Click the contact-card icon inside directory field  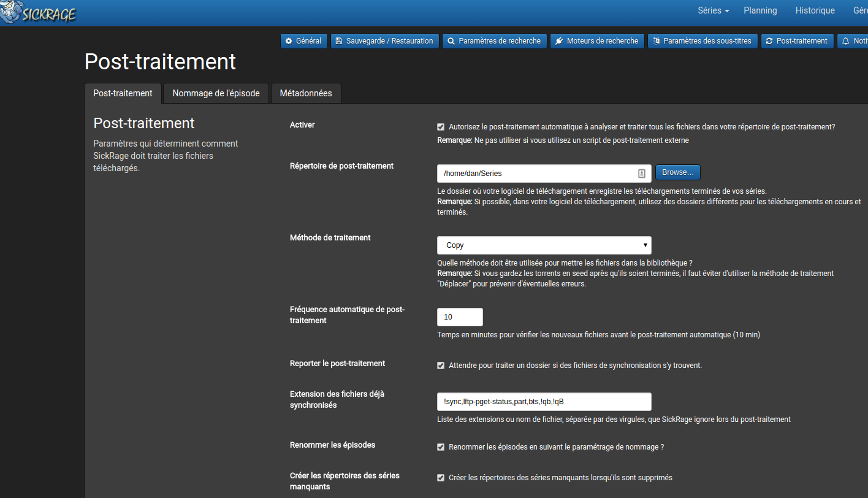pyautogui.click(x=641, y=174)
